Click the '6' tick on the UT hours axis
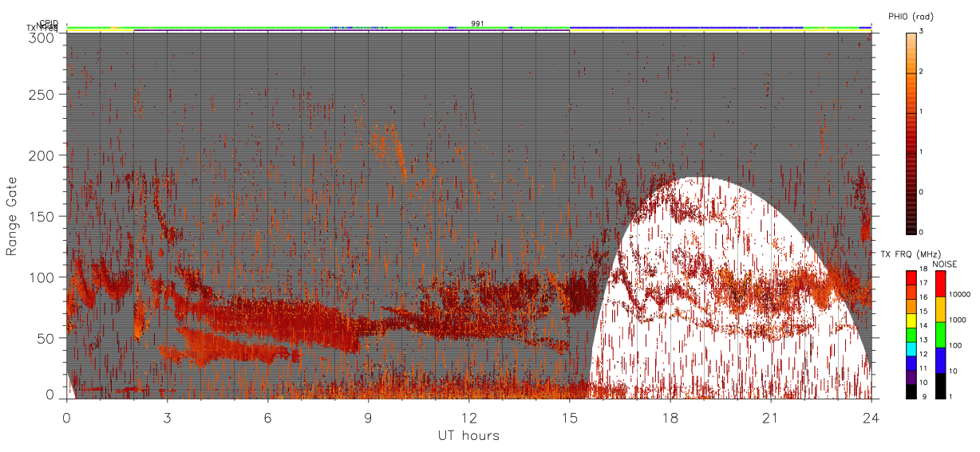The height and width of the screenshot is (452, 980). click(267, 417)
